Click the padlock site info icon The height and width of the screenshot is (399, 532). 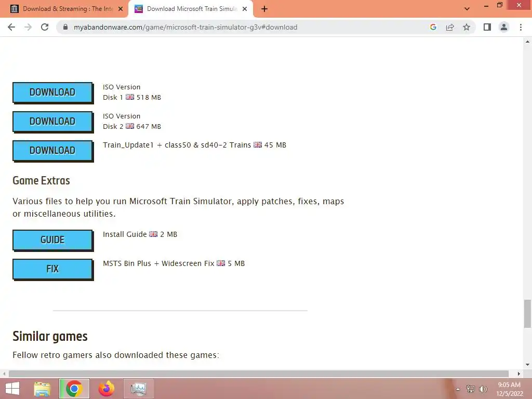(x=65, y=27)
